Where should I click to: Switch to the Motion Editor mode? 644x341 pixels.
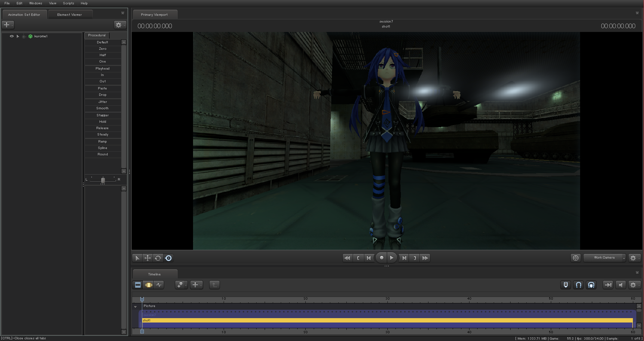point(148,285)
